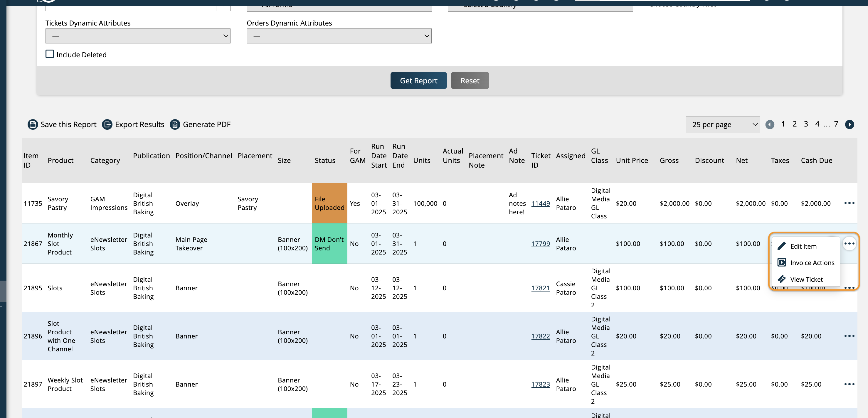Click the Invoice Actions play icon

click(781, 262)
